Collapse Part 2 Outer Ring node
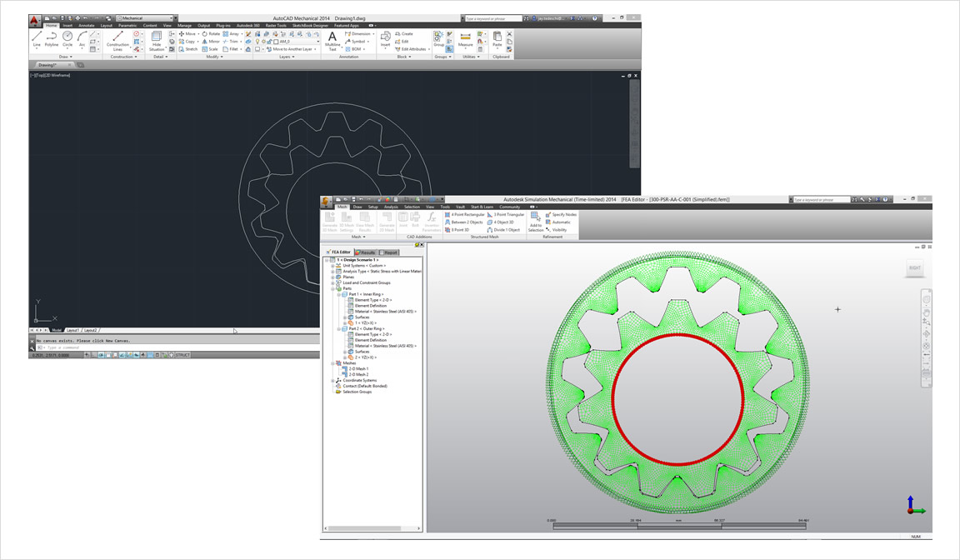 coord(338,328)
